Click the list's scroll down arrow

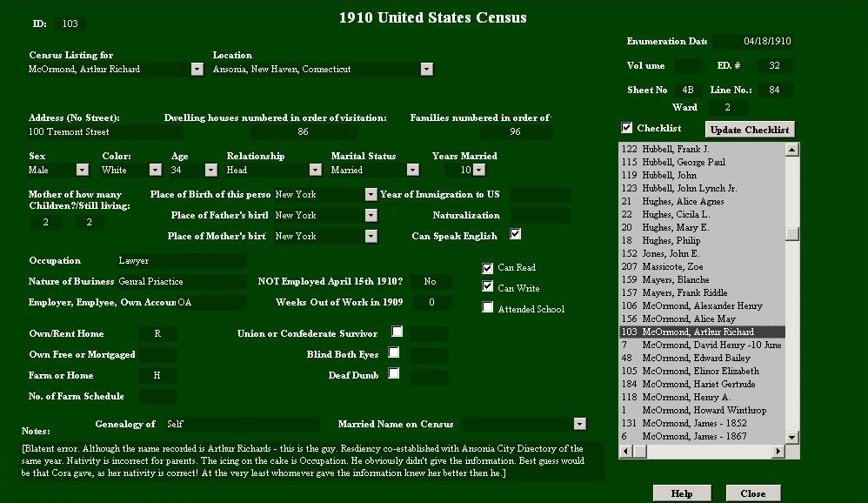pyautogui.click(x=792, y=437)
